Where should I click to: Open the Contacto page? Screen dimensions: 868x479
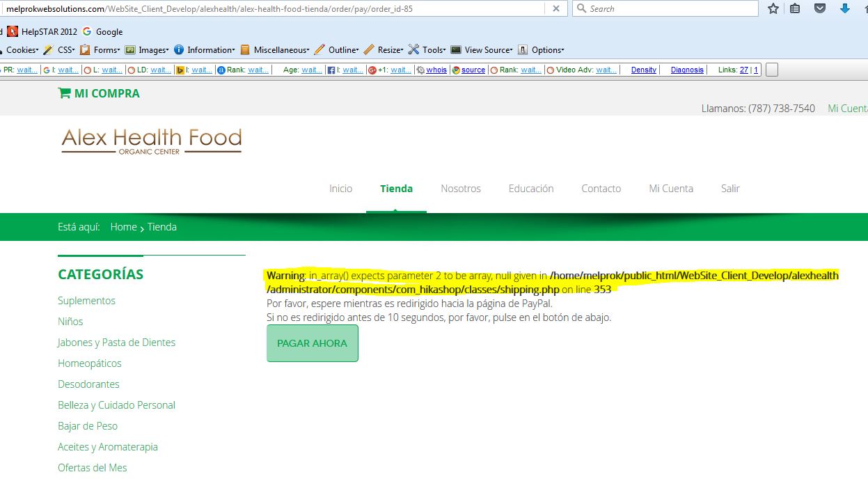coord(601,189)
